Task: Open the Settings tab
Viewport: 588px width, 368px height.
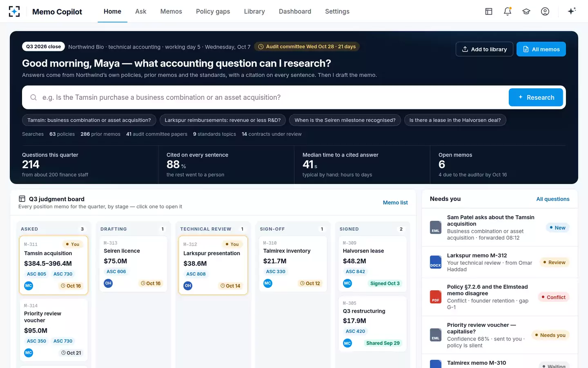Action: point(337,11)
